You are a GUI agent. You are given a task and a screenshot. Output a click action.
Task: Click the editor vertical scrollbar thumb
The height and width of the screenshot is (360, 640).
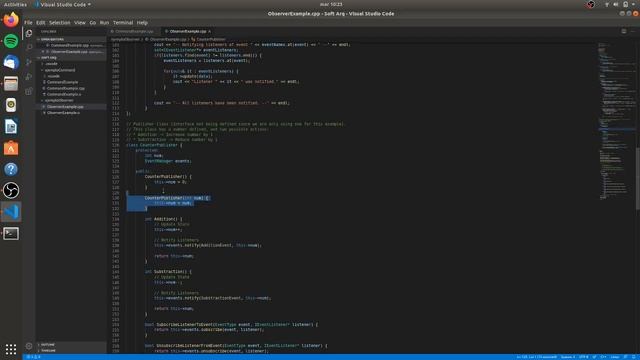pyautogui.click(x=638, y=179)
